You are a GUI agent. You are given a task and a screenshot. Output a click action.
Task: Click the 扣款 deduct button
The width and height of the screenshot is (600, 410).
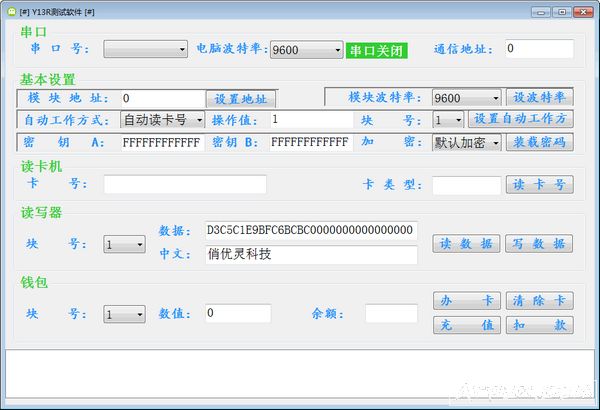tap(540, 325)
